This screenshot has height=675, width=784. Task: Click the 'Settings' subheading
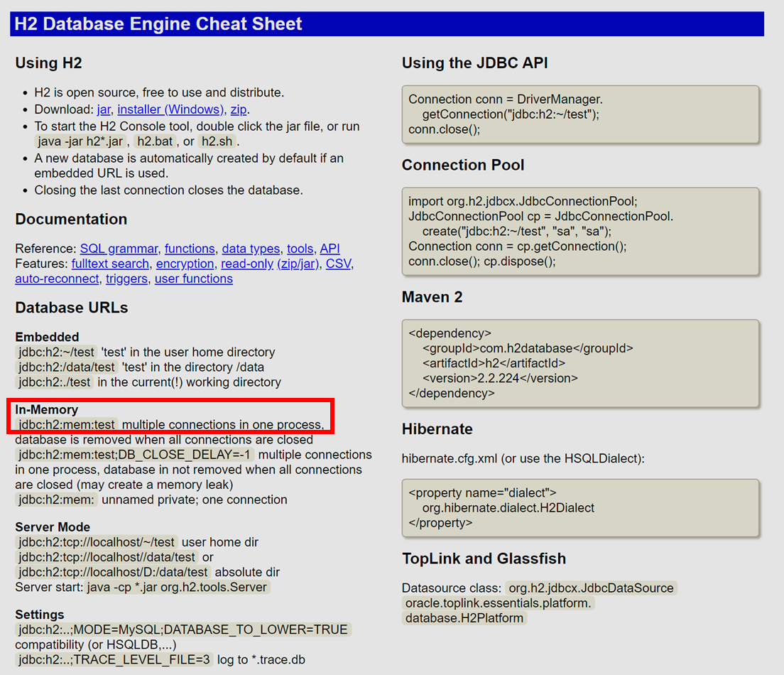pyautogui.click(x=40, y=615)
